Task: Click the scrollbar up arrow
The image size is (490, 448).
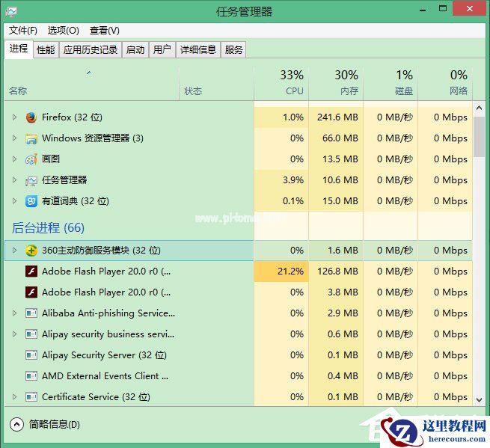Action: [479, 108]
